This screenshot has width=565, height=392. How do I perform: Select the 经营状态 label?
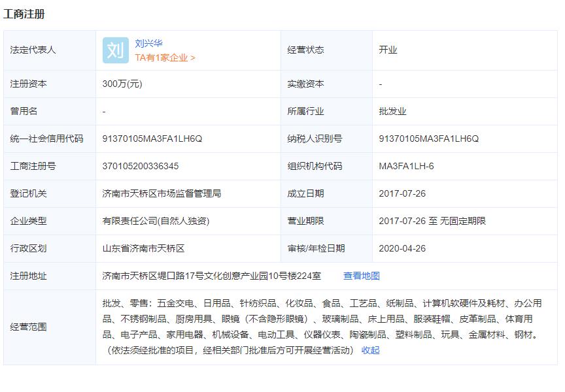305,50
